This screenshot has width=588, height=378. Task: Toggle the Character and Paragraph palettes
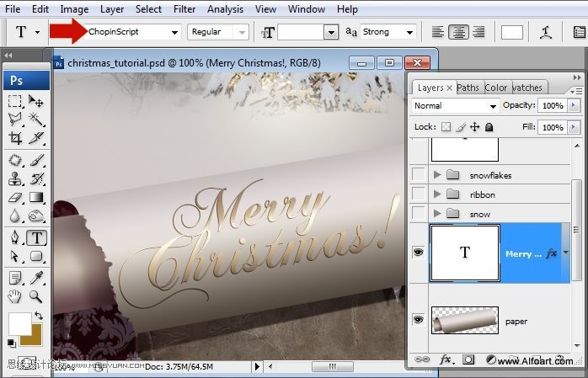pyautogui.click(x=579, y=32)
